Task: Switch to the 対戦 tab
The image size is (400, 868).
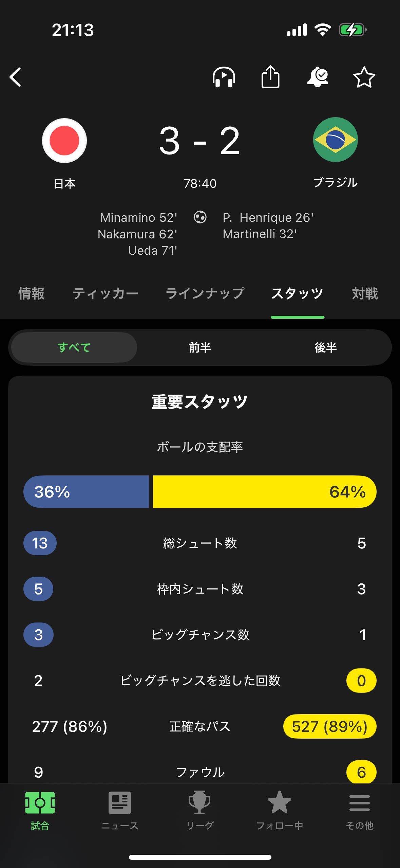Action: 365,293
